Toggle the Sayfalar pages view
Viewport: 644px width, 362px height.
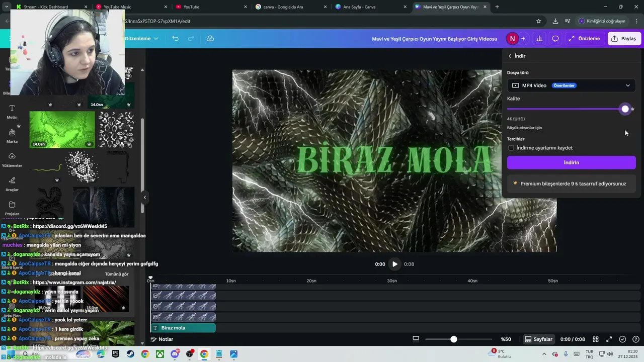coord(538,339)
